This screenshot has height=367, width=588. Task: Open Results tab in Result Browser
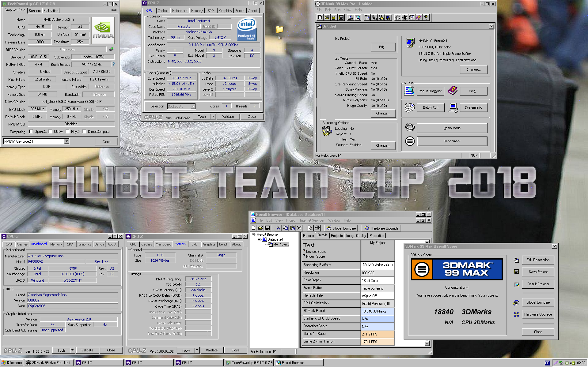308,236
